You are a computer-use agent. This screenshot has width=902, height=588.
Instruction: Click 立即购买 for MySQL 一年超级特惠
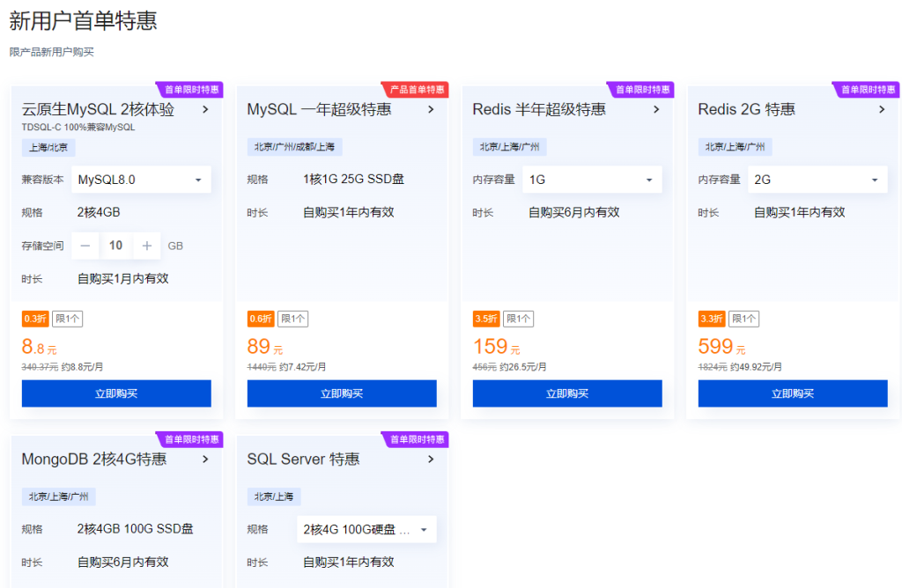(x=342, y=393)
